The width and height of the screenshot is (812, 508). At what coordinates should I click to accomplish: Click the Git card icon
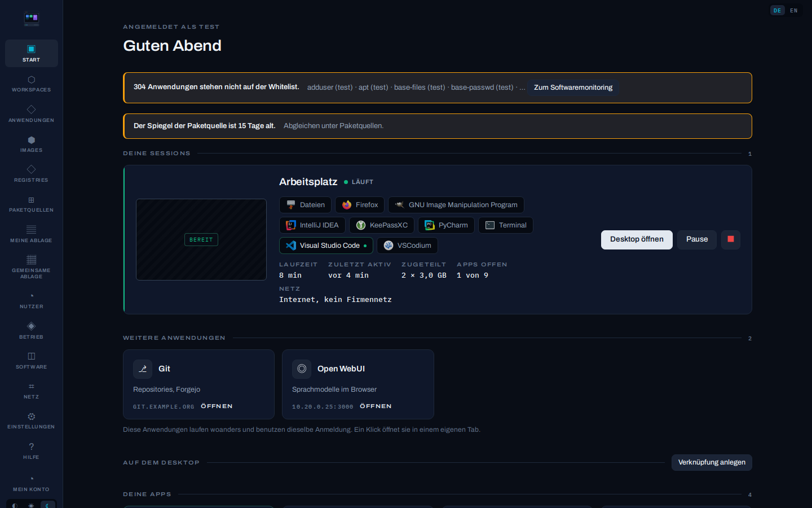[x=143, y=369]
